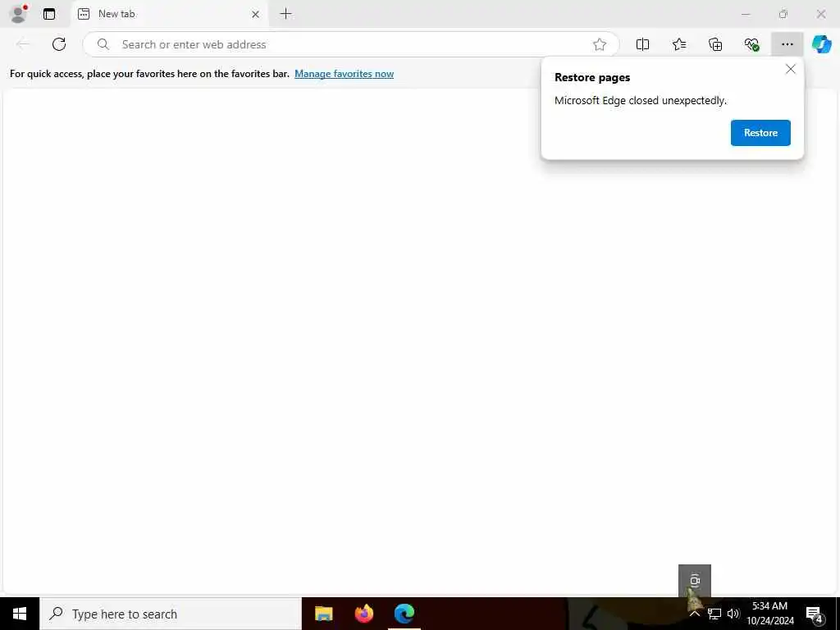Open the tab actions menu icon
The image size is (840, 630).
coord(49,14)
